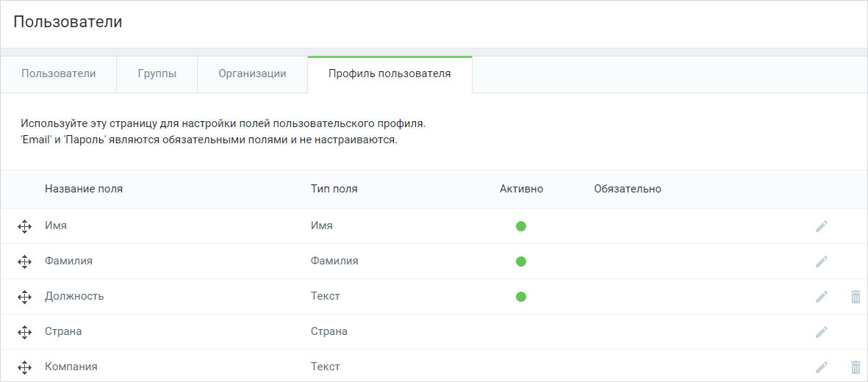This screenshot has width=868, height=382.
Task: Click the drag handle for Фамилия row
Action: point(24,262)
